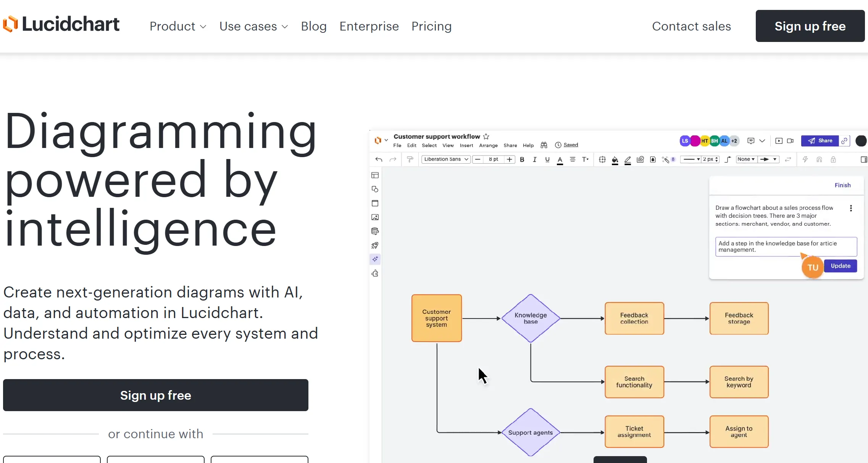Open the Insert menu
This screenshot has height=463, width=868.
click(466, 145)
